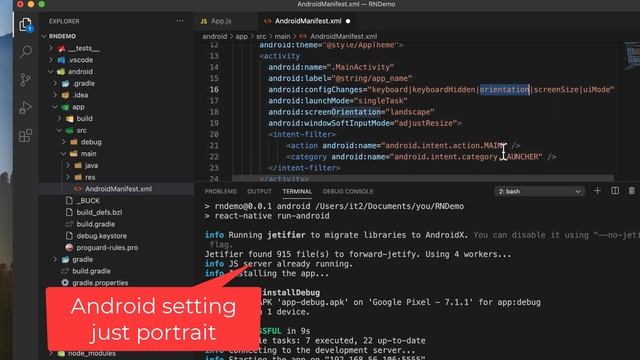Open build.gradle below the gradle folder
Image resolution: width=640 pixels, height=360 pixels.
[91, 271]
